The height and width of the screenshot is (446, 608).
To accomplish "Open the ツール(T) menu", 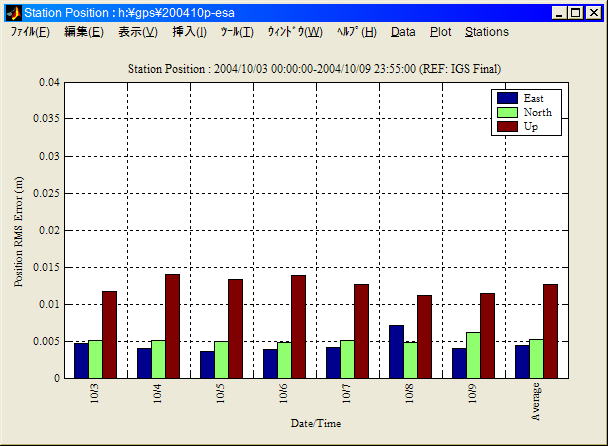I will click(237, 32).
